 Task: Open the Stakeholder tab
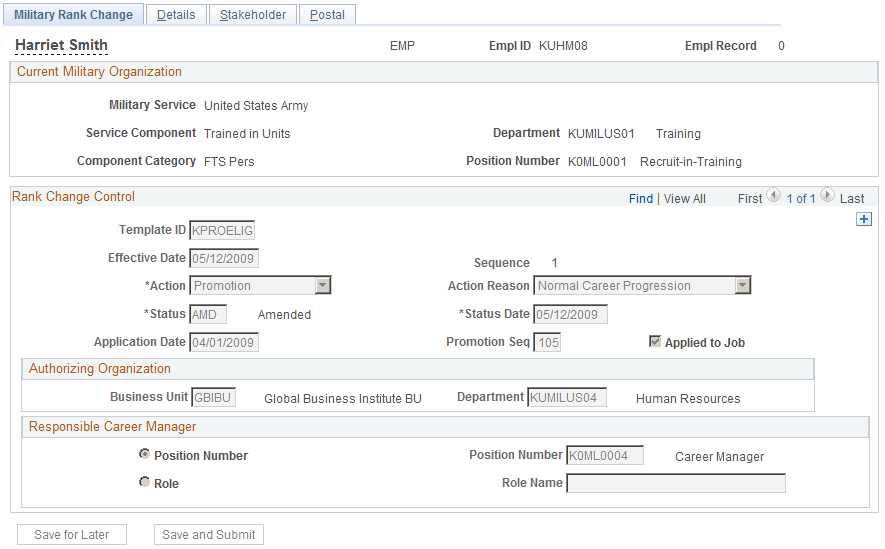253,15
